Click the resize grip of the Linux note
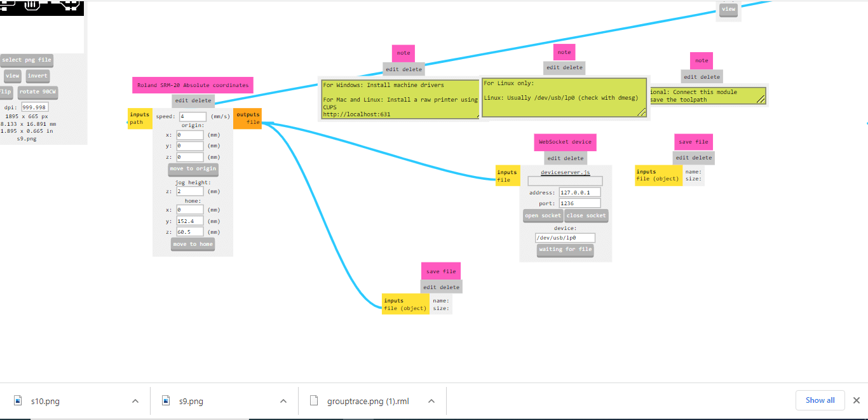Screen dimensions: 868x420 click(x=642, y=112)
